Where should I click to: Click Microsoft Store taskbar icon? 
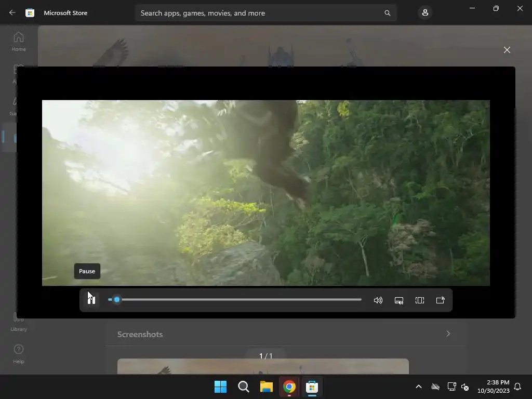pyautogui.click(x=312, y=387)
